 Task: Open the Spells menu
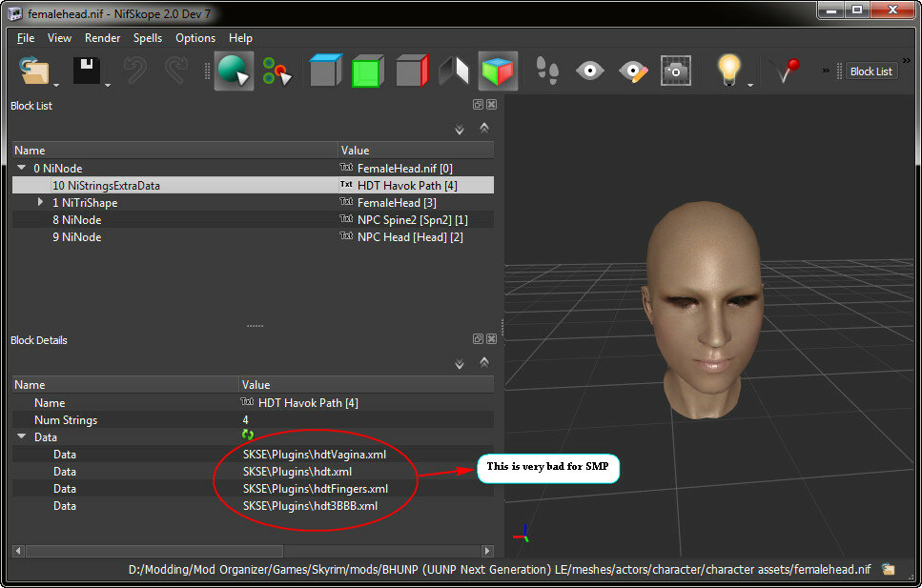tap(148, 38)
